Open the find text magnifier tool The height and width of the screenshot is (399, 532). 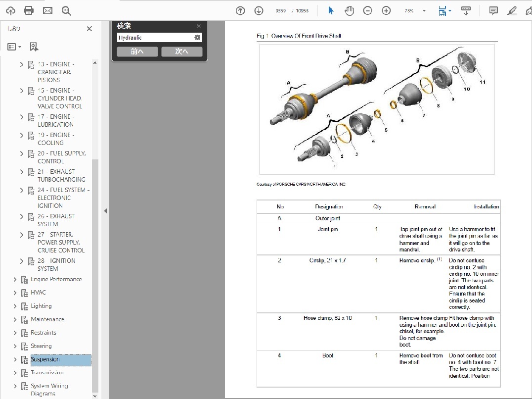point(66,10)
